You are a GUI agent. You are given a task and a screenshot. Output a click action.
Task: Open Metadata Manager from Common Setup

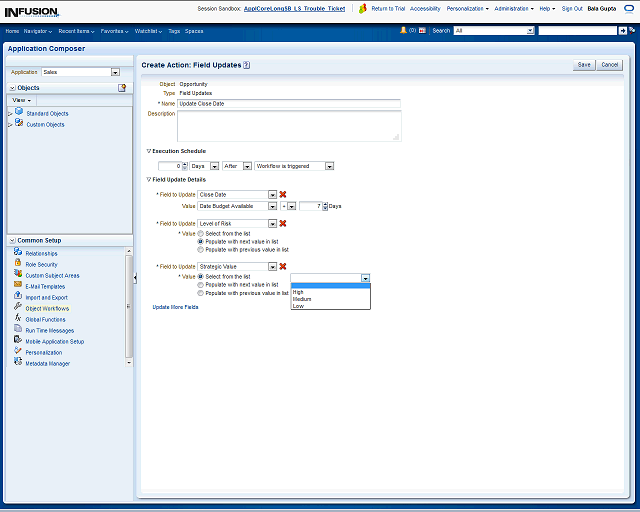(x=47, y=363)
